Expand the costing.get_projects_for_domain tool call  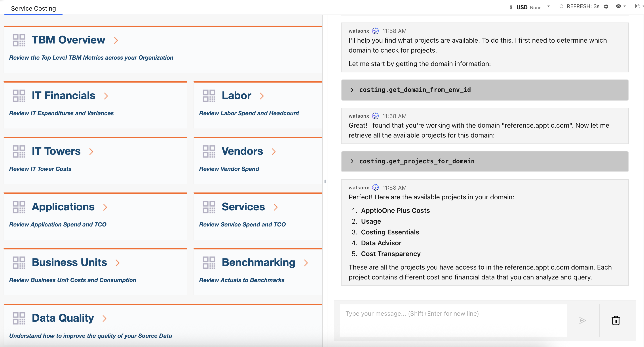click(x=352, y=161)
